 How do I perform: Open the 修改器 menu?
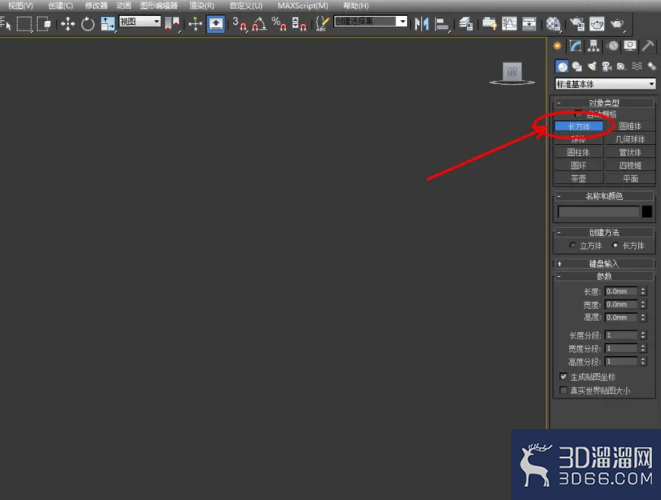96,6
